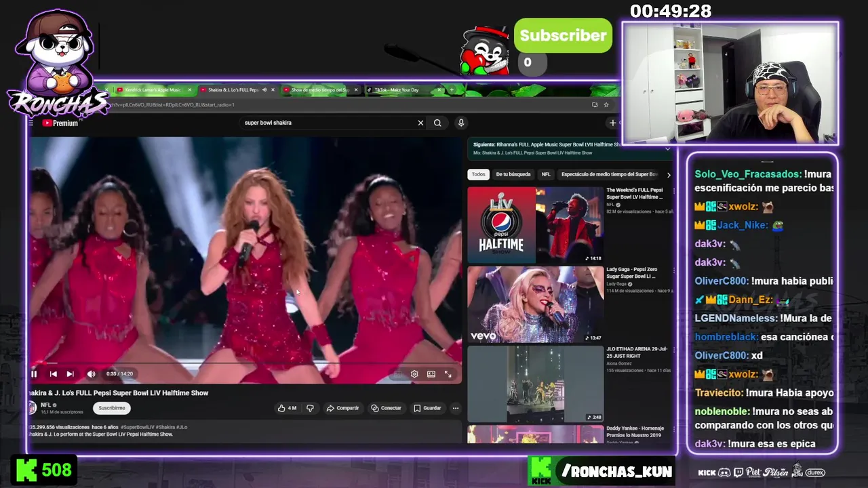Click the Kick logo beside viewer count
Viewport: 868px width, 488px height.
(26, 470)
